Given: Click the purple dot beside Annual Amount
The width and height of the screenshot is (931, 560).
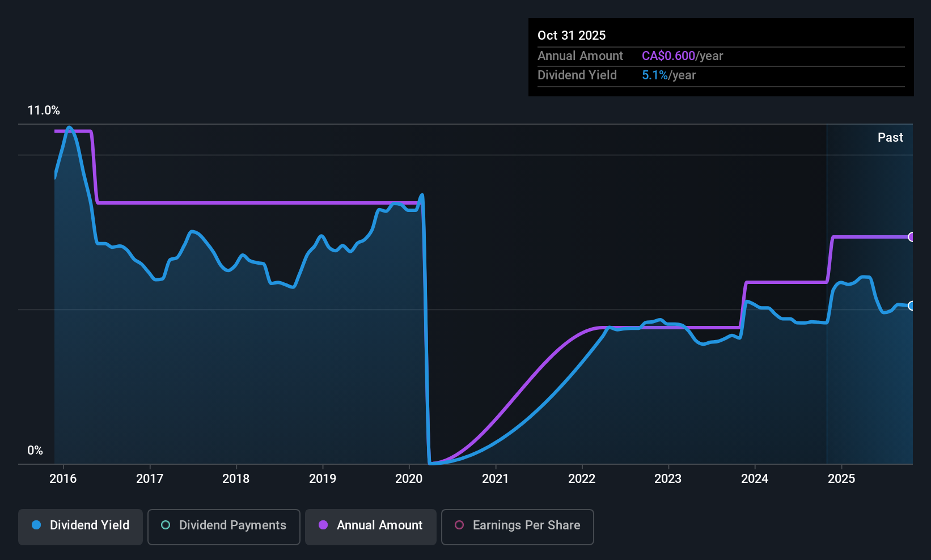Looking at the screenshot, I should pyautogui.click(x=323, y=525).
